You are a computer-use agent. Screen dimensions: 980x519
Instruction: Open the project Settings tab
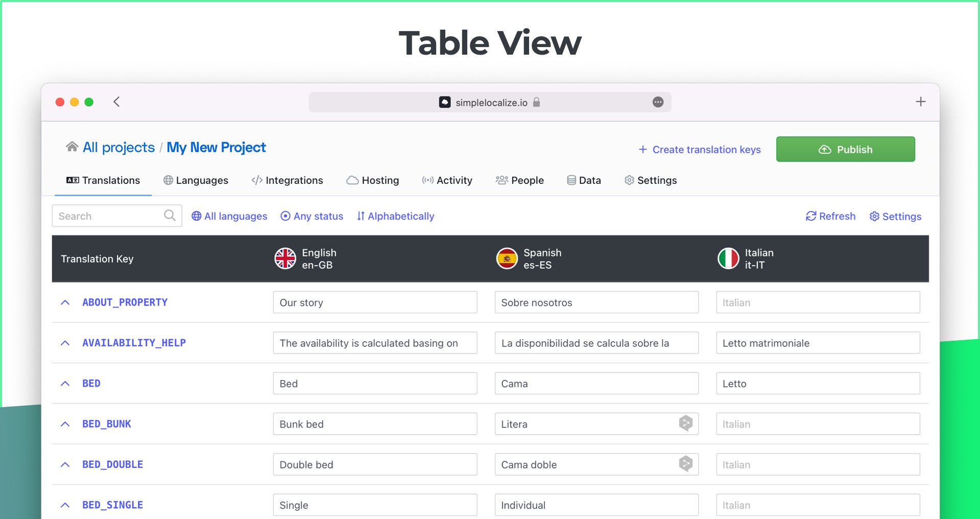pyautogui.click(x=650, y=180)
